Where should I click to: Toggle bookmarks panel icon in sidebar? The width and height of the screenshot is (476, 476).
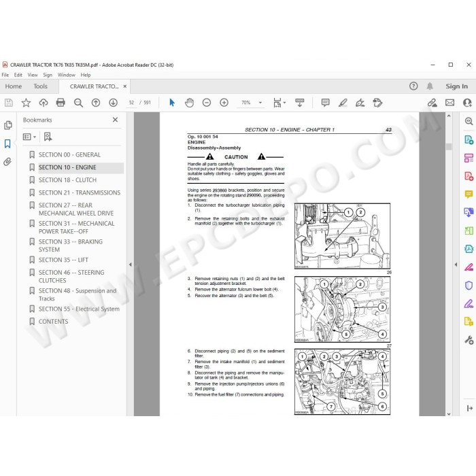pos(7,143)
